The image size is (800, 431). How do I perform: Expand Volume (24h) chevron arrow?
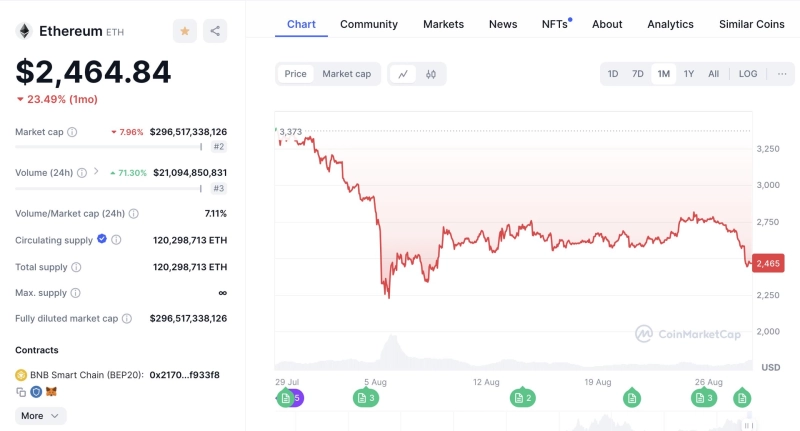point(96,172)
